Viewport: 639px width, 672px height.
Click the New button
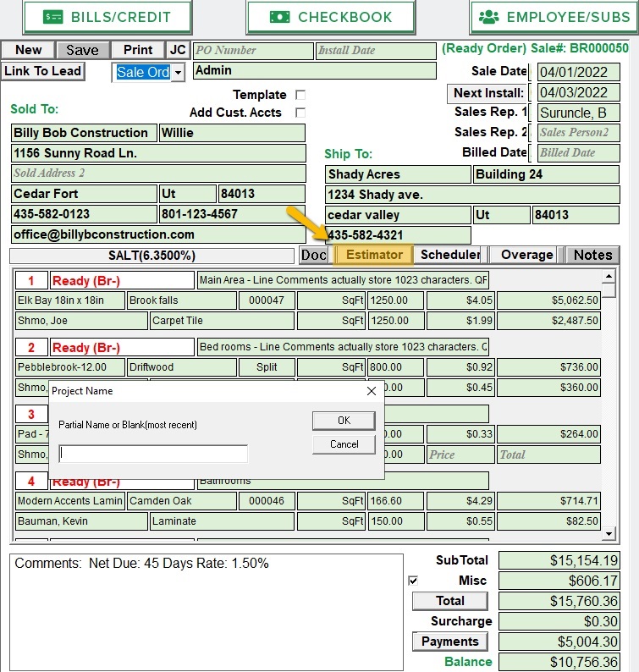click(28, 50)
